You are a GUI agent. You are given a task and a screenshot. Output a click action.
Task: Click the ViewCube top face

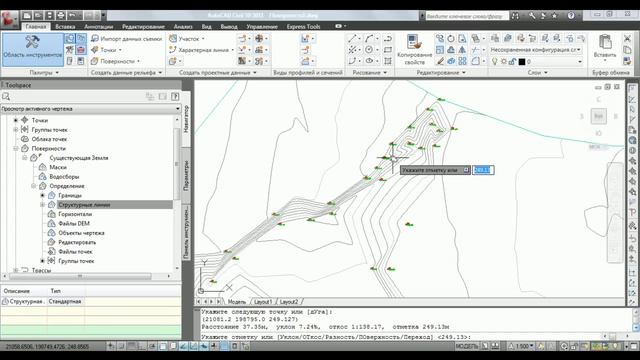tap(598, 116)
